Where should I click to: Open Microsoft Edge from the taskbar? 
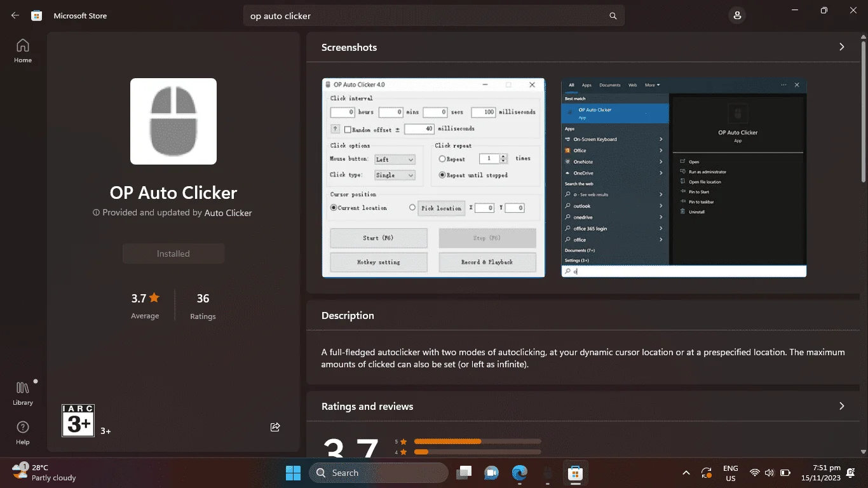[520, 473]
